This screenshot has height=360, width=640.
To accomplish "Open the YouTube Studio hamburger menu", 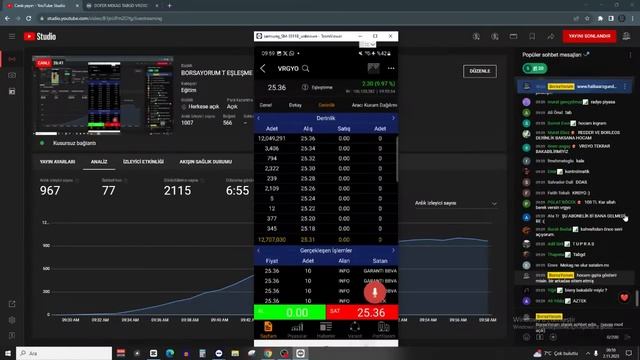I will click(12, 36).
